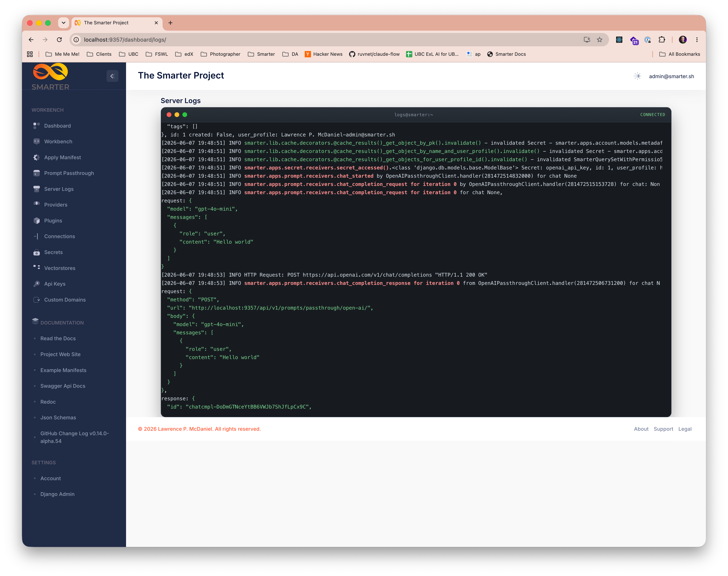This screenshot has width=728, height=576.
Task: Click the Legal footer link
Action: tap(685, 429)
